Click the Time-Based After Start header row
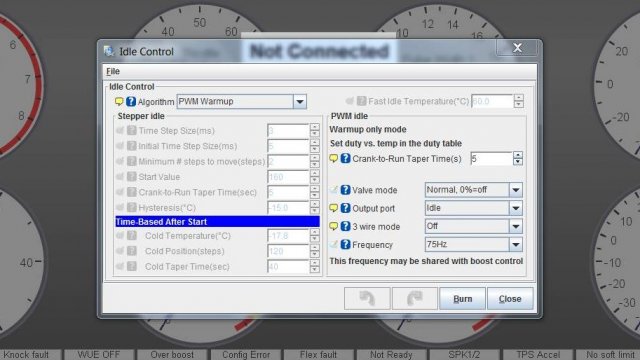Viewport: 640px width, 360px height. (x=218, y=222)
